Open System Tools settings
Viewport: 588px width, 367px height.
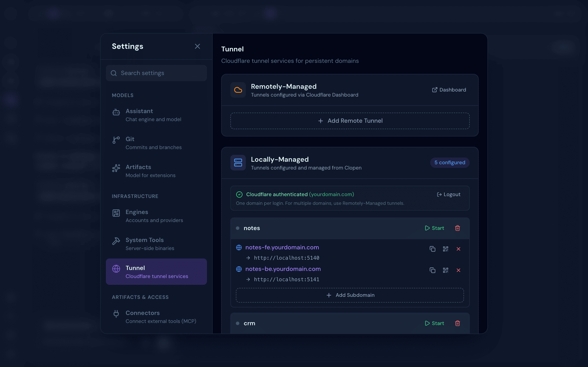point(156,244)
